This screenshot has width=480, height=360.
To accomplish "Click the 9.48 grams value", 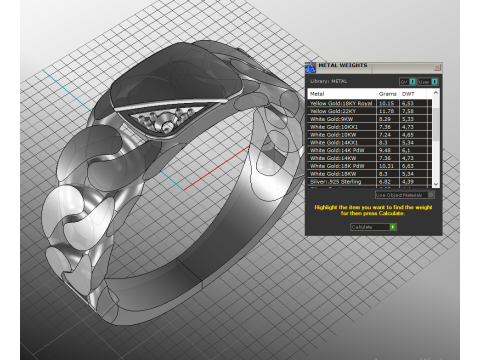I will (x=385, y=150).
